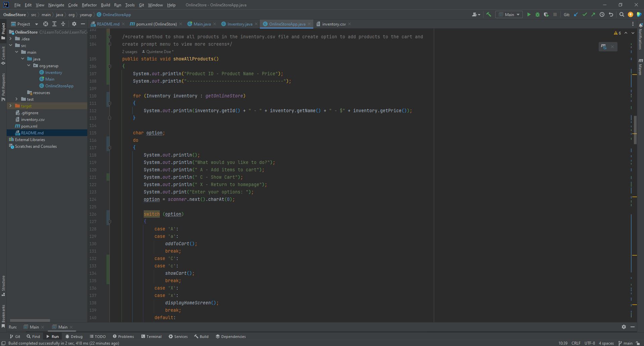The width and height of the screenshot is (644, 346).
Task: Toggle Project tool window side button
Action: [3, 31]
